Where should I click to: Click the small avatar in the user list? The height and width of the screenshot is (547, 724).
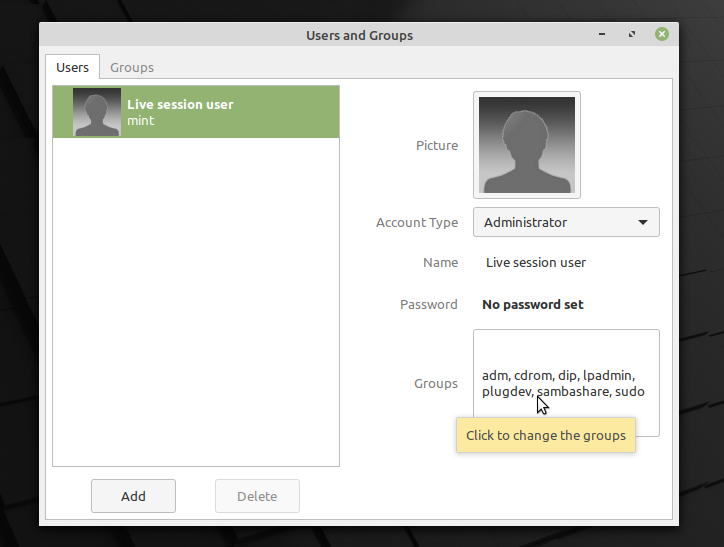click(x=97, y=112)
